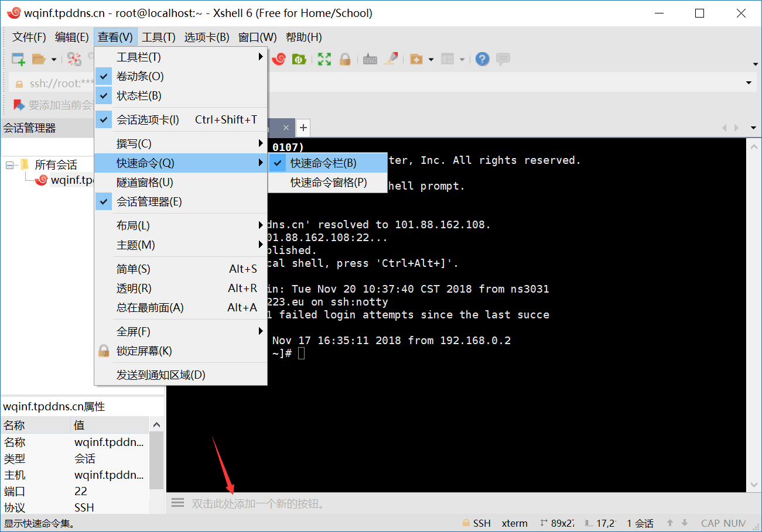Click the quick command bar hamburger icon
The width and height of the screenshot is (762, 532).
point(177,503)
